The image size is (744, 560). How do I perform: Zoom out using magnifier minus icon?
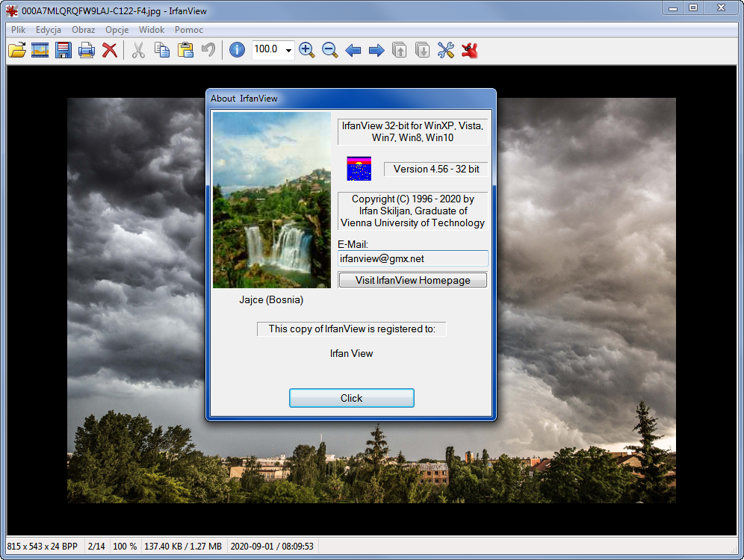(329, 50)
